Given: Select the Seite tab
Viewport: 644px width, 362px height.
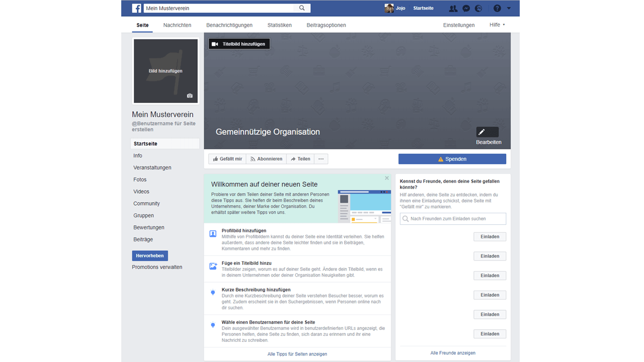Looking at the screenshot, I should pos(142,25).
